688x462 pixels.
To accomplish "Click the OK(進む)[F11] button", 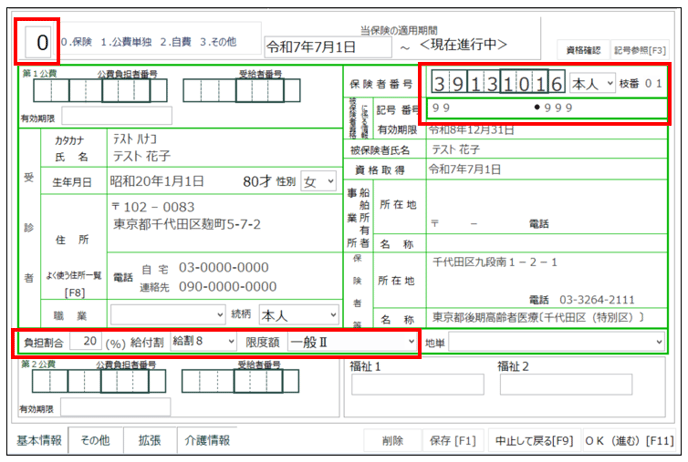I will [x=628, y=440].
